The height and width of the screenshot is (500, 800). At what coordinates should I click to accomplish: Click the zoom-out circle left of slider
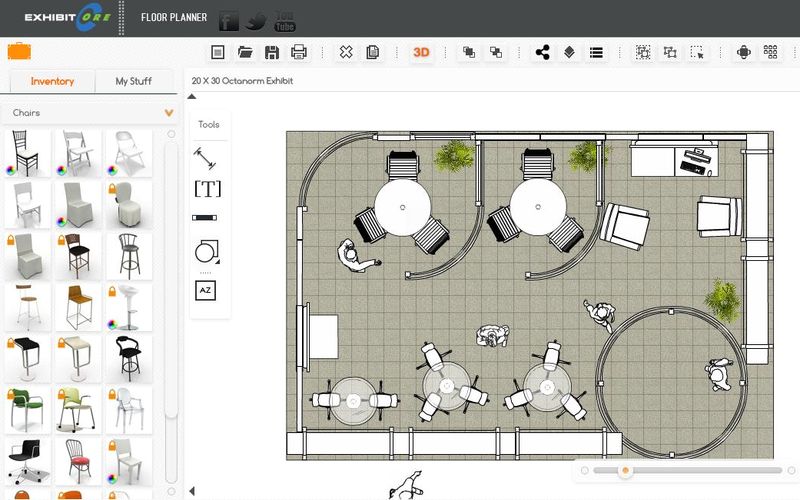coord(585,470)
